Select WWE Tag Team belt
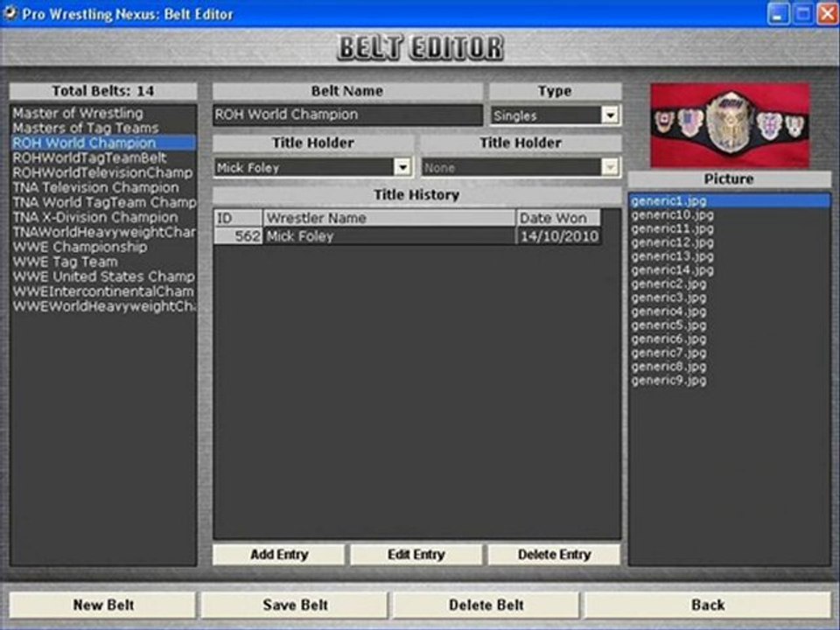This screenshot has width=840, height=630. tap(103, 262)
